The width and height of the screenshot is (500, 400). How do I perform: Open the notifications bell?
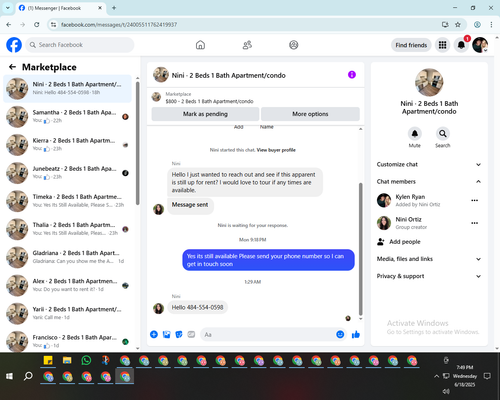coord(461,45)
